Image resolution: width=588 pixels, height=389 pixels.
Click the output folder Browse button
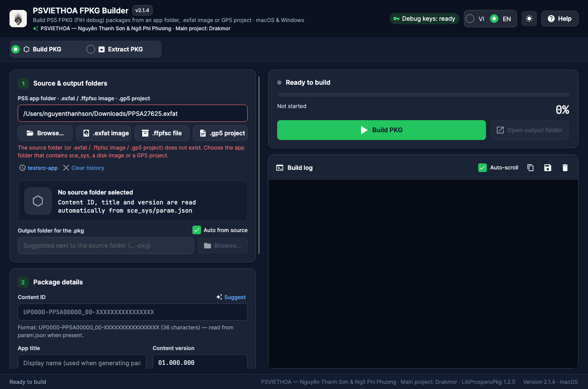tap(223, 246)
